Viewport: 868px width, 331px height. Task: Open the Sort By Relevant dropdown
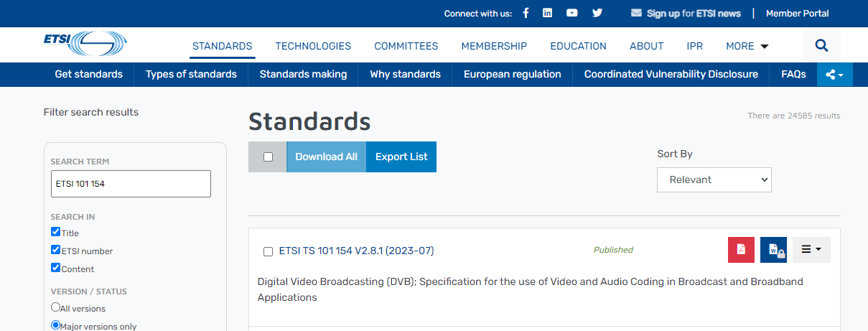coord(714,180)
